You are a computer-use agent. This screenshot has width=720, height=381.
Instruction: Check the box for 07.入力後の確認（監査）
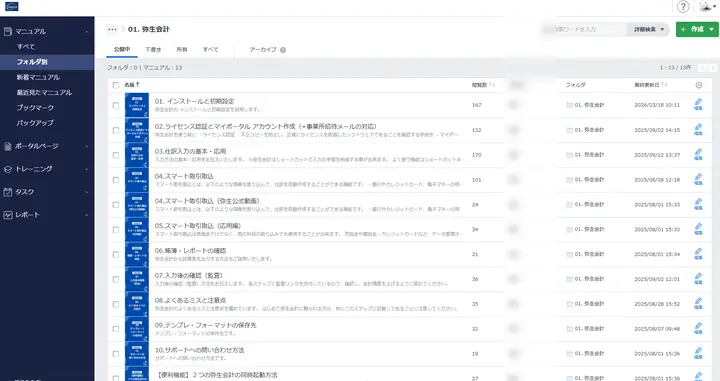pyautogui.click(x=116, y=279)
